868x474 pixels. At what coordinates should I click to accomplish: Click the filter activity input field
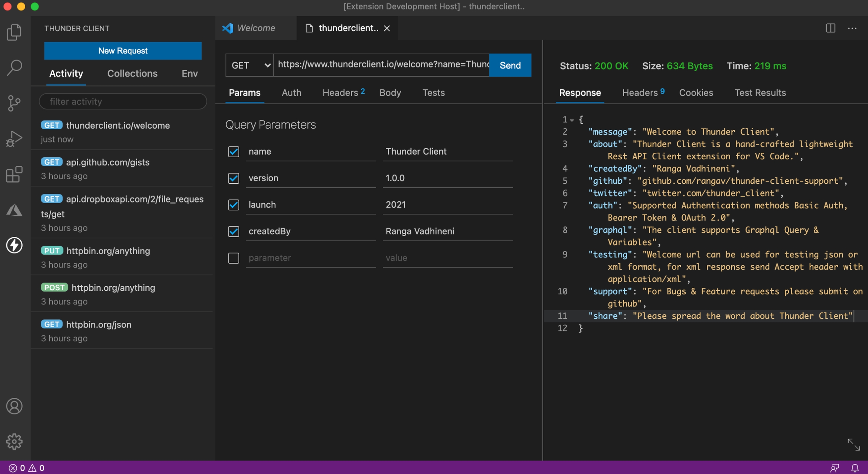point(123,101)
